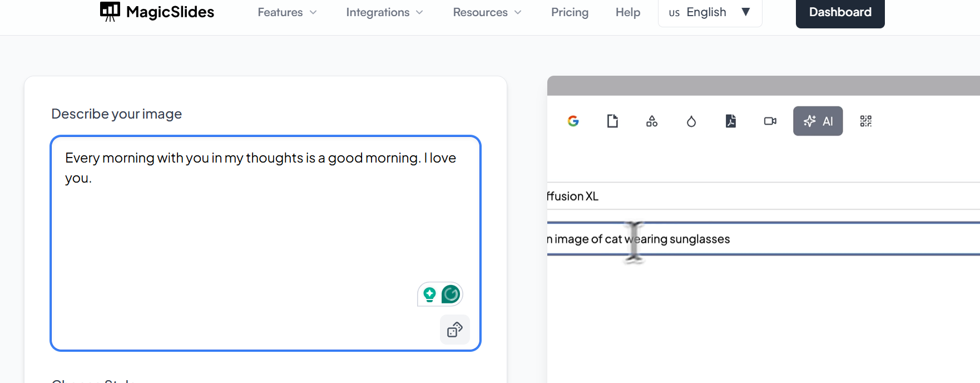Click the MagicSlides logo

157,12
